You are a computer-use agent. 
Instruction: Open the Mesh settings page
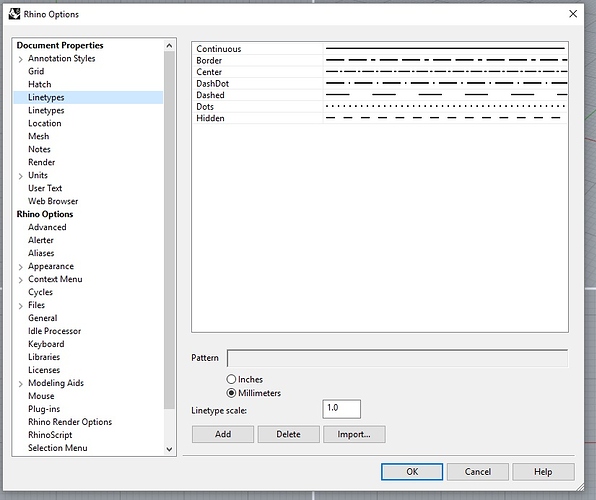38,136
